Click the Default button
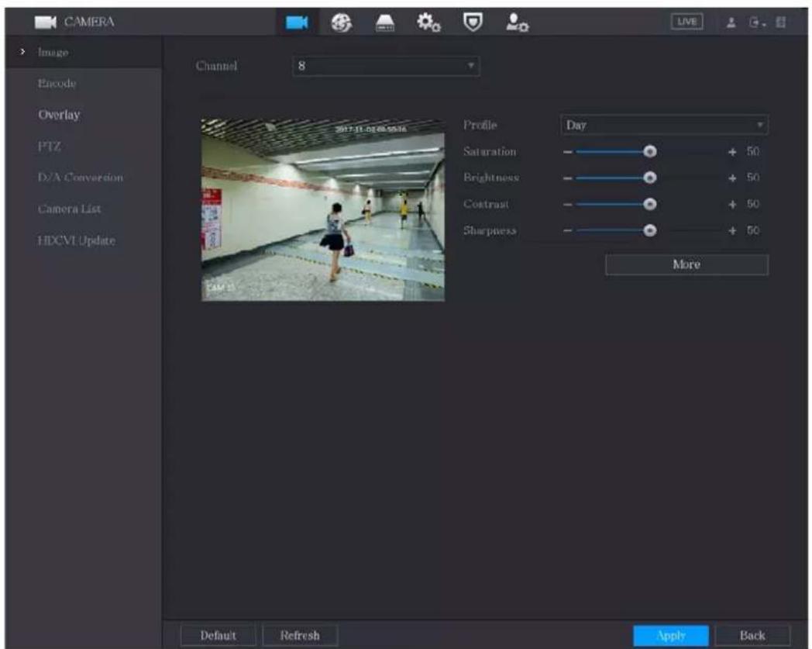 (x=218, y=635)
